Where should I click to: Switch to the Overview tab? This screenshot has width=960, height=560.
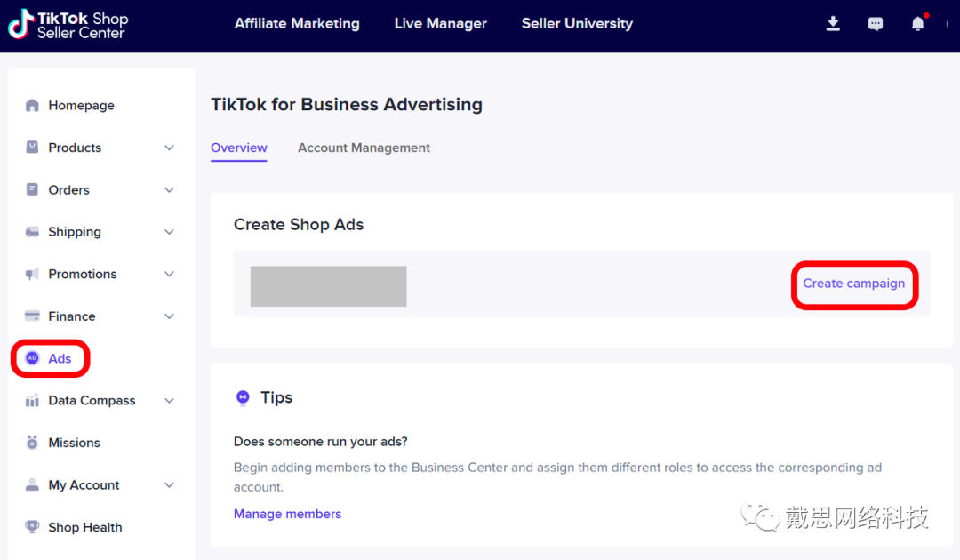239,148
